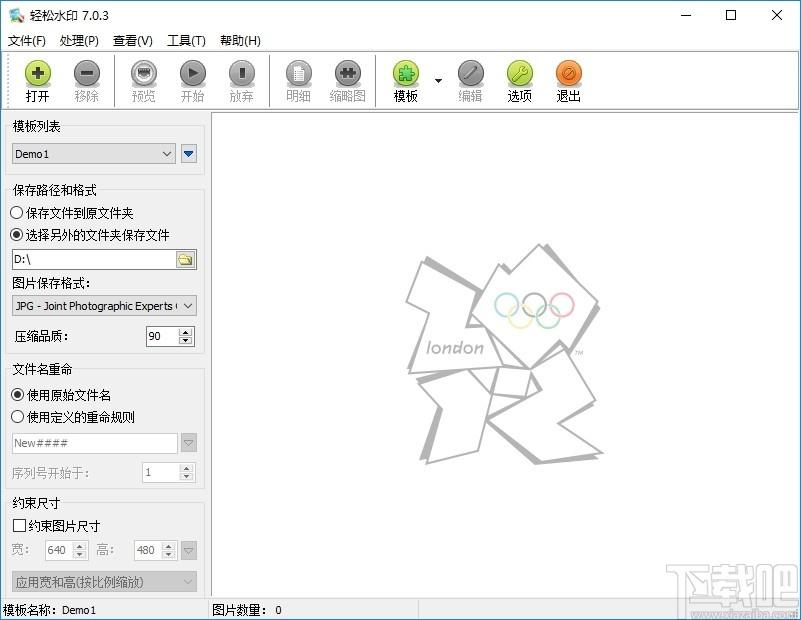Viewport: 801px width, 620px height.
Task: Expand the 应用宽和高(按比例缩放) dropdown
Action: coord(104,582)
